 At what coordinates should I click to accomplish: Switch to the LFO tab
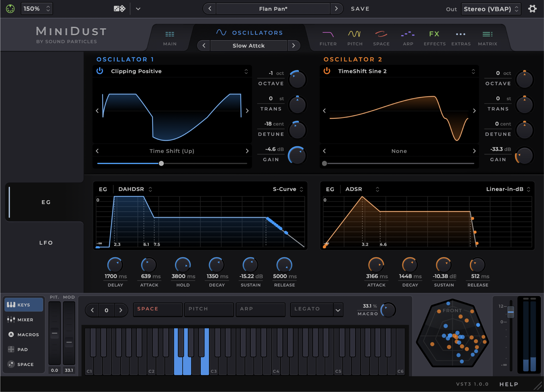[x=46, y=242]
